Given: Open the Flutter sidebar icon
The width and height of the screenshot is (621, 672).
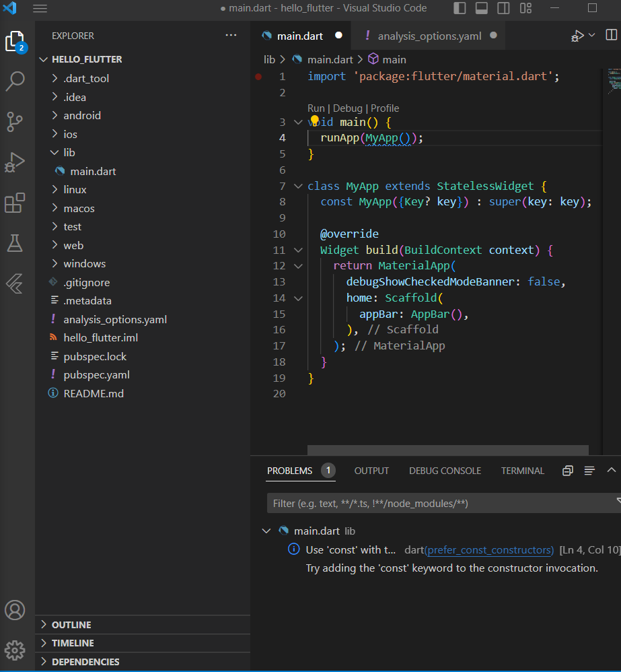Looking at the screenshot, I should 15,283.
